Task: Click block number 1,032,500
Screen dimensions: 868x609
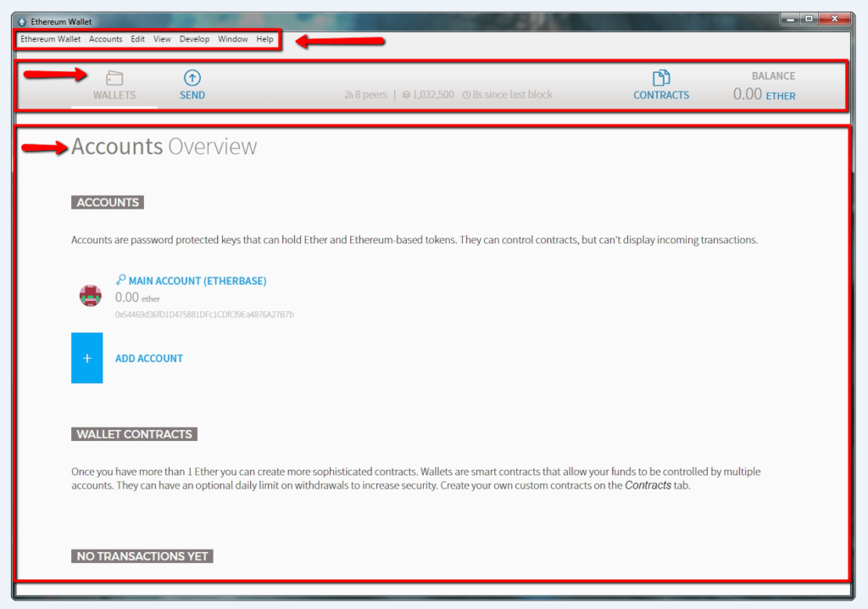Action: 433,95
